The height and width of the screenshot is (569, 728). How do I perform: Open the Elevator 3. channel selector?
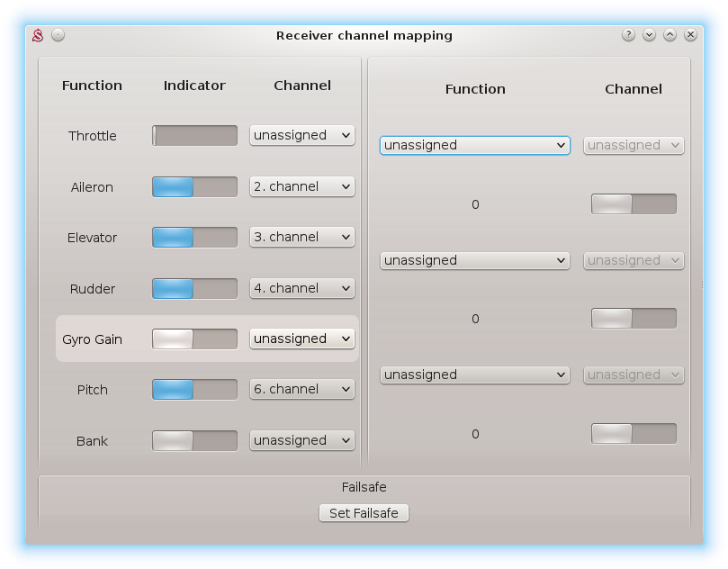301,237
